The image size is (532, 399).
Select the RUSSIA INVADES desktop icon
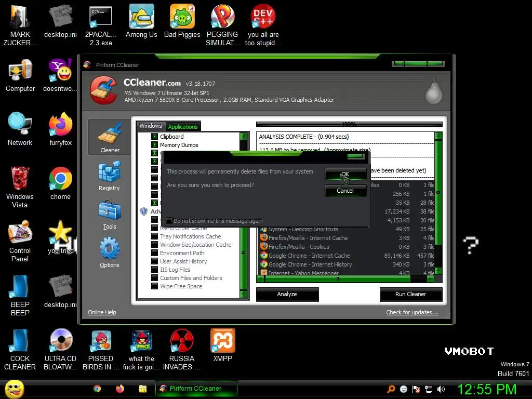[182, 349]
